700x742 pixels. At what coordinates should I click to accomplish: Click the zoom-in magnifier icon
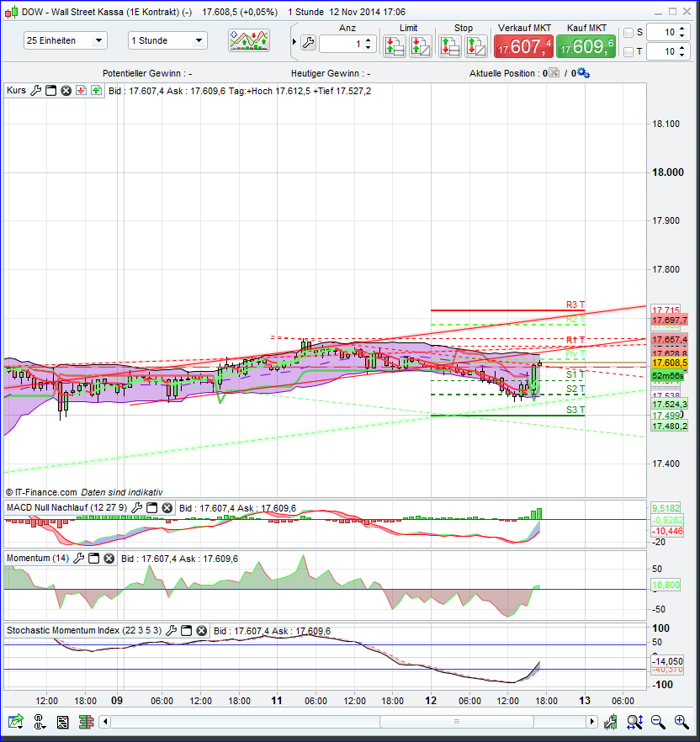point(681,721)
